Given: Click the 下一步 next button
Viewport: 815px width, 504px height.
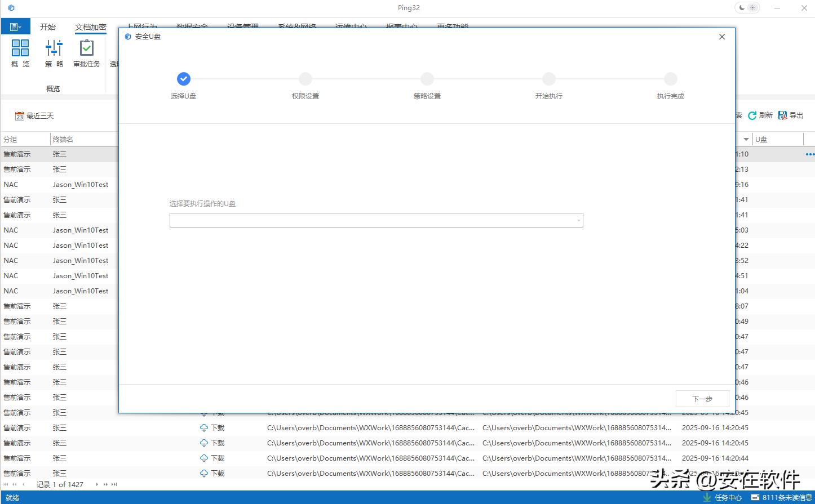Looking at the screenshot, I should [702, 399].
